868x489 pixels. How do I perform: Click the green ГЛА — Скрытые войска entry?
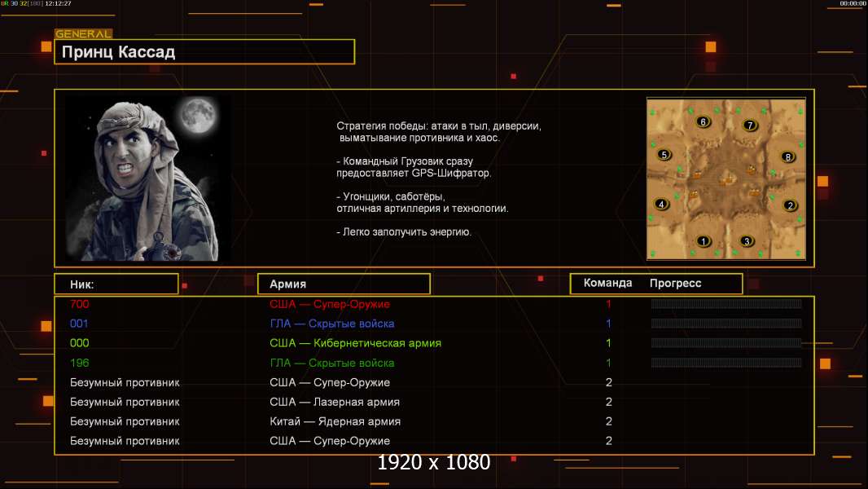[331, 363]
